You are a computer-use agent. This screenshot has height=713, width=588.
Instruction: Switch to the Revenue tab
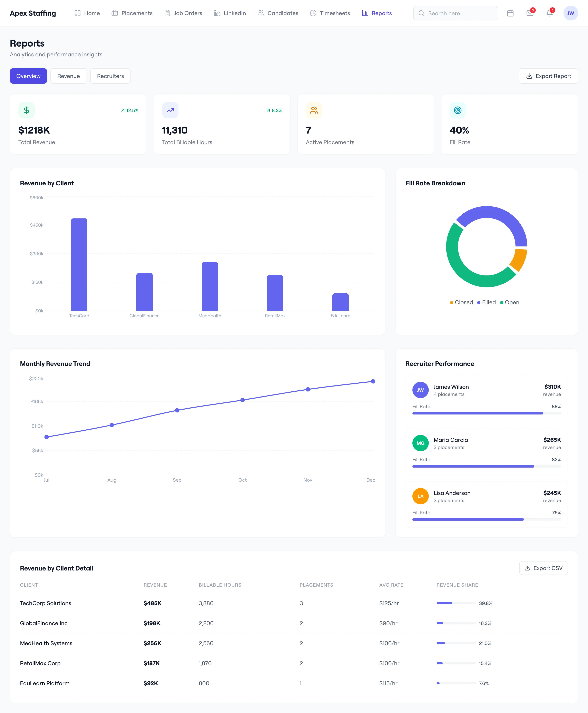68,76
